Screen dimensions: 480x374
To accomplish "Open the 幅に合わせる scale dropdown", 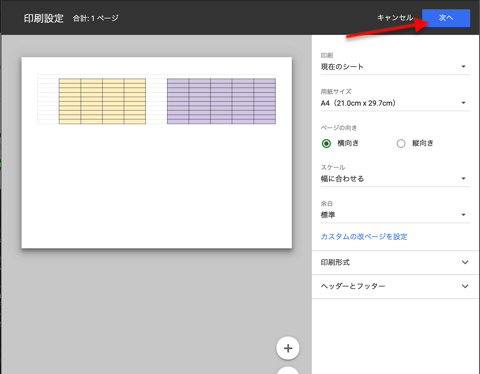I will pyautogui.click(x=395, y=179).
